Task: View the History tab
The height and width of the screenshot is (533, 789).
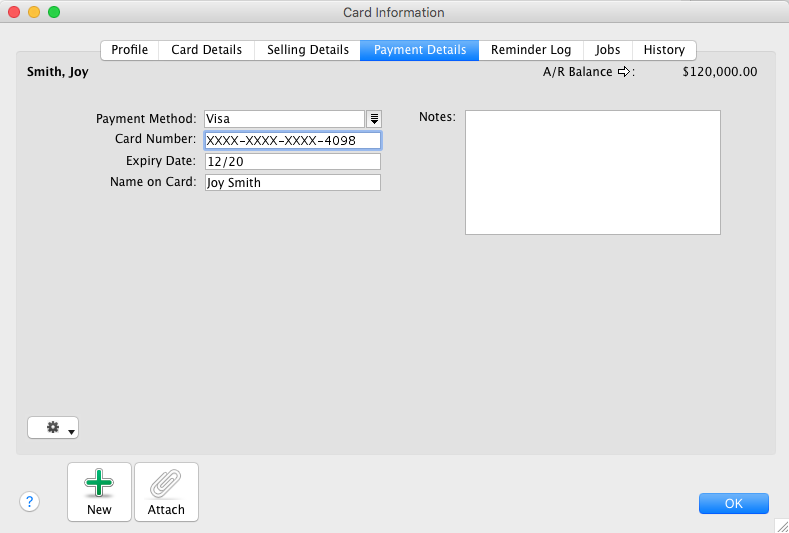Action: pyautogui.click(x=664, y=50)
